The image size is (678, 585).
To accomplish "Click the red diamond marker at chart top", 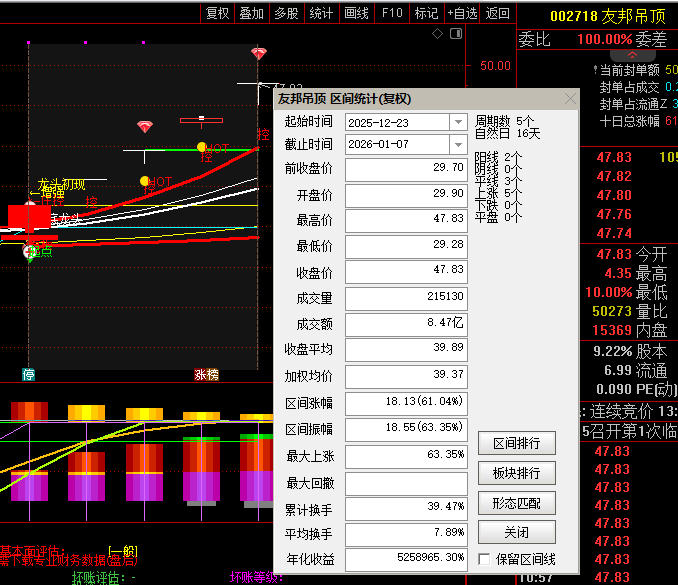I will (x=259, y=53).
